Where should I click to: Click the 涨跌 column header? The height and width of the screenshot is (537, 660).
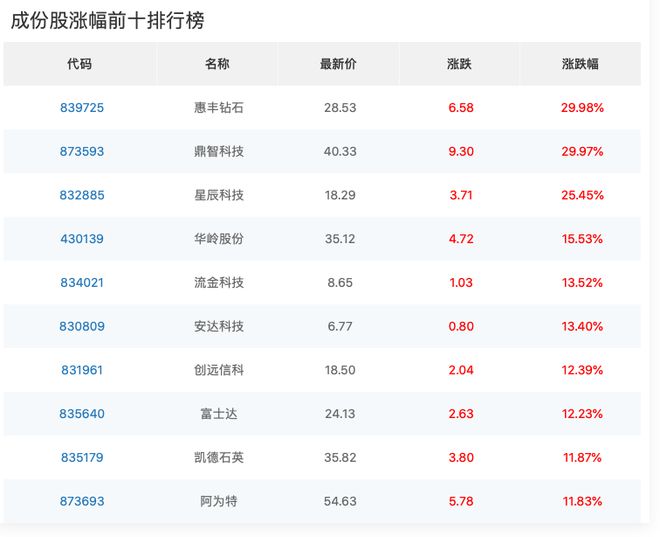click(460, 64)
